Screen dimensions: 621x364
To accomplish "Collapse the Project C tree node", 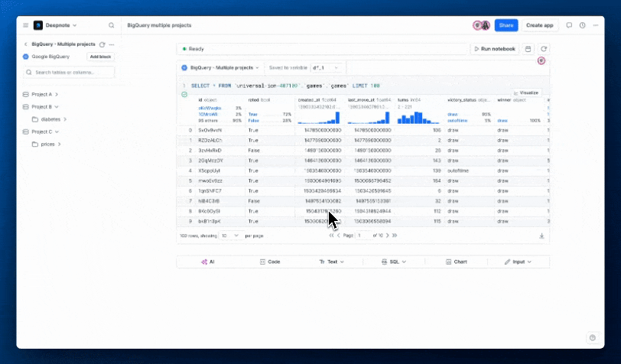I will pyautogui.click(x=57, y=132).
